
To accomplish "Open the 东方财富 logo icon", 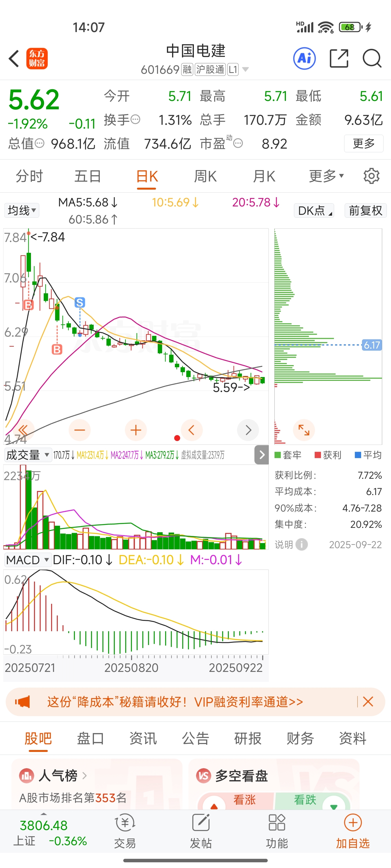I will (37, 58).
